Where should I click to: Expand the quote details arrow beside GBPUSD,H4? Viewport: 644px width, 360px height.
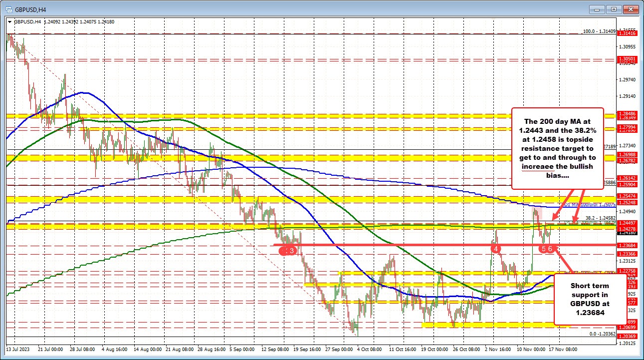click(x=10, y=21)
